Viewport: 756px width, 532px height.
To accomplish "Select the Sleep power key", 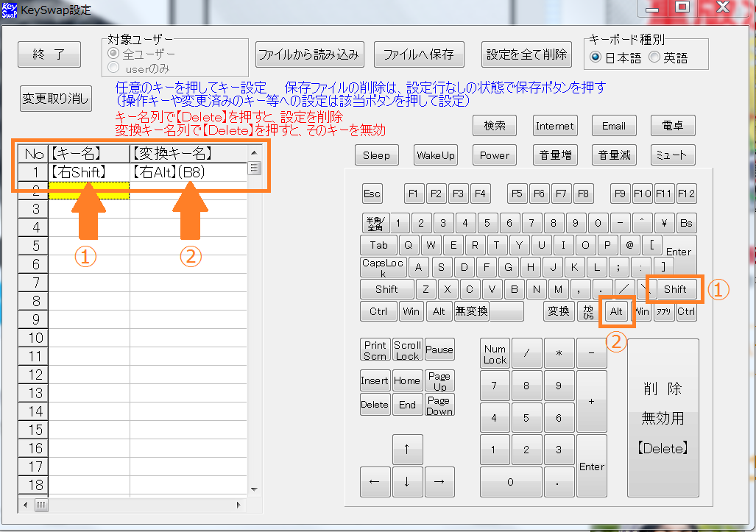I will click(376, 155).
